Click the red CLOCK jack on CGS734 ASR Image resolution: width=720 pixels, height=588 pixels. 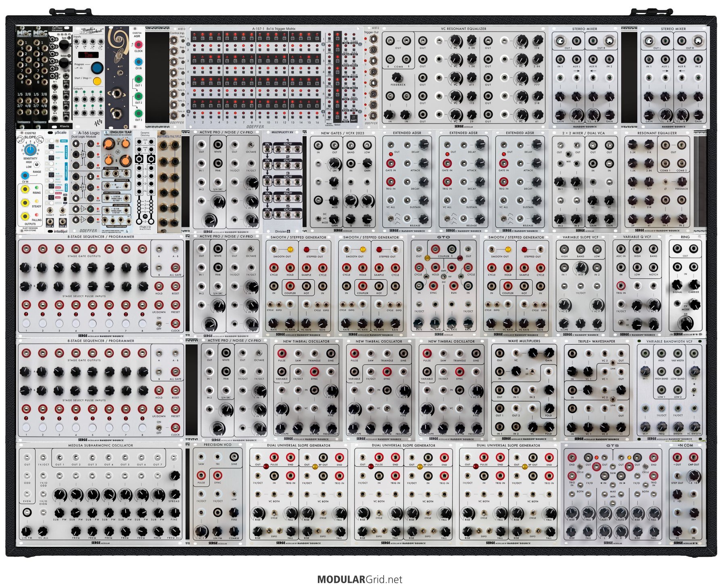138,44
